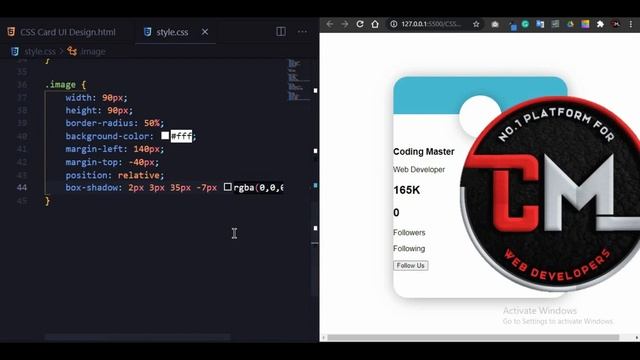Click the '#fff' color value text
The height and width of the screenshot is (360, 640).
181,136
